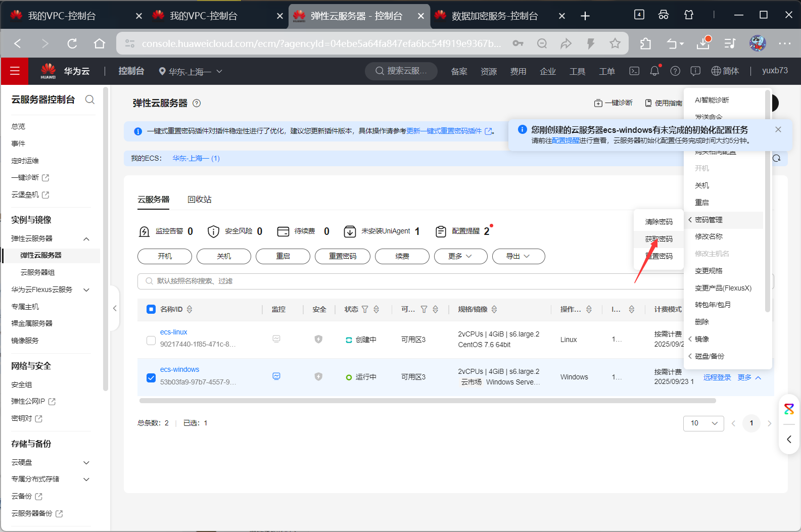Viewport: 801px width, 532px height.
Task: Expand 云硬盘 sidebar group
Action: (x=86, y=462)
